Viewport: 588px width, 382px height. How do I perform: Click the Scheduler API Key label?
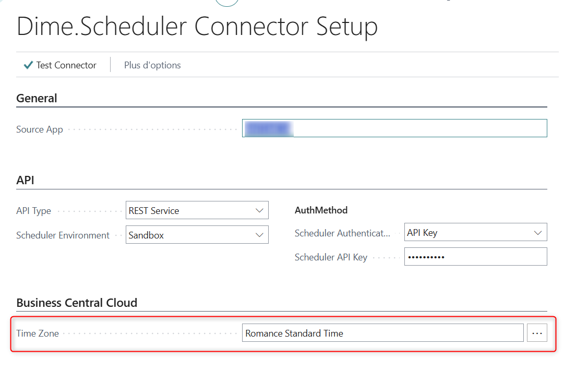[x=331, y=257]
